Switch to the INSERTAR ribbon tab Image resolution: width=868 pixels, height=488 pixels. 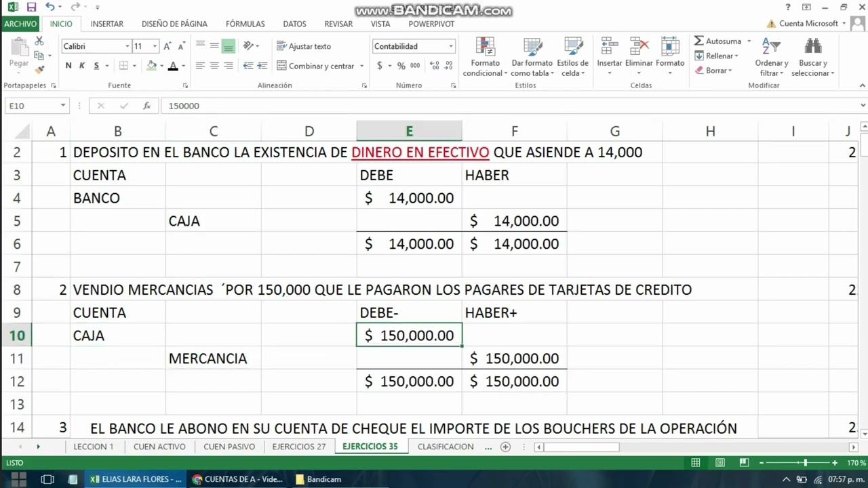click(107, 24)
